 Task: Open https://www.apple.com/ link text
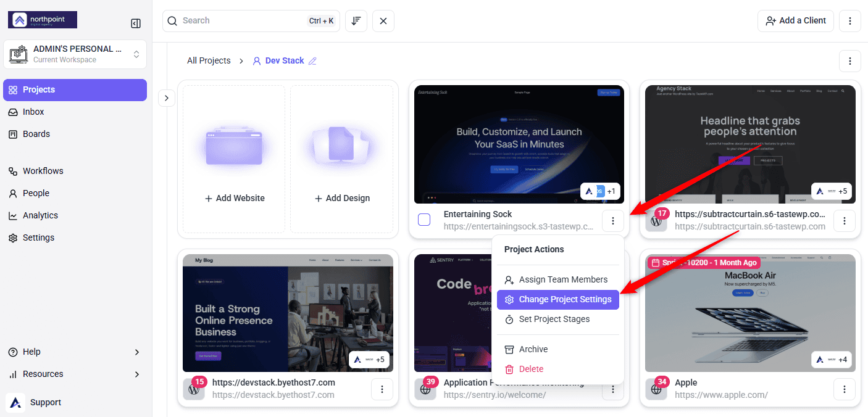click(721, 395)
